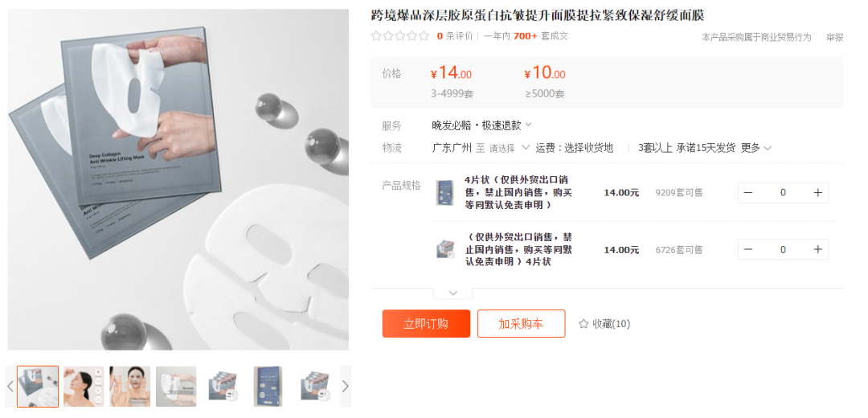The height and width of the screenshot is (418, 868).
Task: Click the star rating icons
Action: pos(399,36)
